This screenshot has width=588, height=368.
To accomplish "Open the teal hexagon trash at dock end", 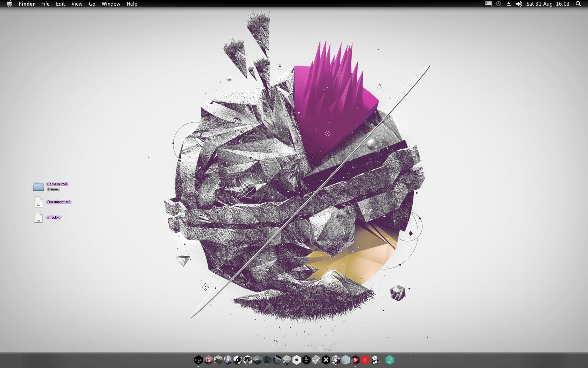I will tap(390, 360).
